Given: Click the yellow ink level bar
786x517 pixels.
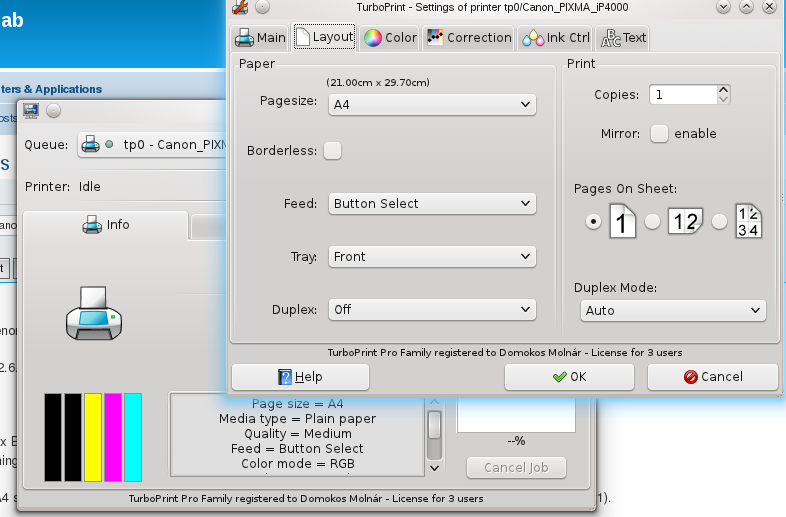Looking at the screenshot, I should (93, 436).
